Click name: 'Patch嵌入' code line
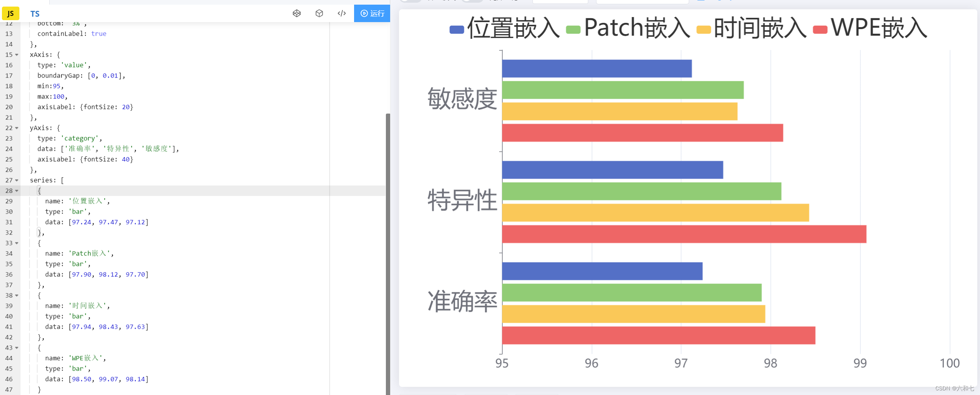Screen dimensions: 980x395 coord(80,254)
